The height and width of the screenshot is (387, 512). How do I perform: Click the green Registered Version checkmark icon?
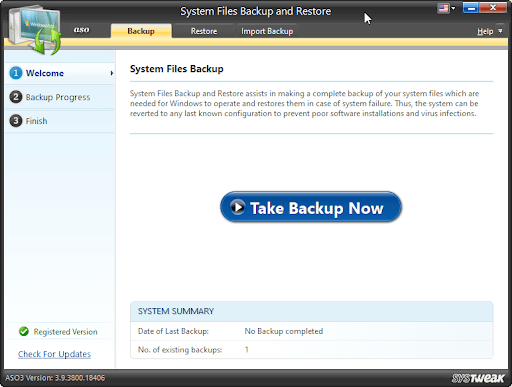(x=24, y=331)
